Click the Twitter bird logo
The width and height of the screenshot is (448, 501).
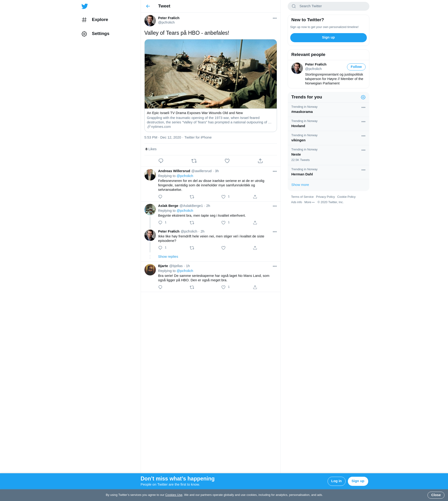[x=84, y=6]
